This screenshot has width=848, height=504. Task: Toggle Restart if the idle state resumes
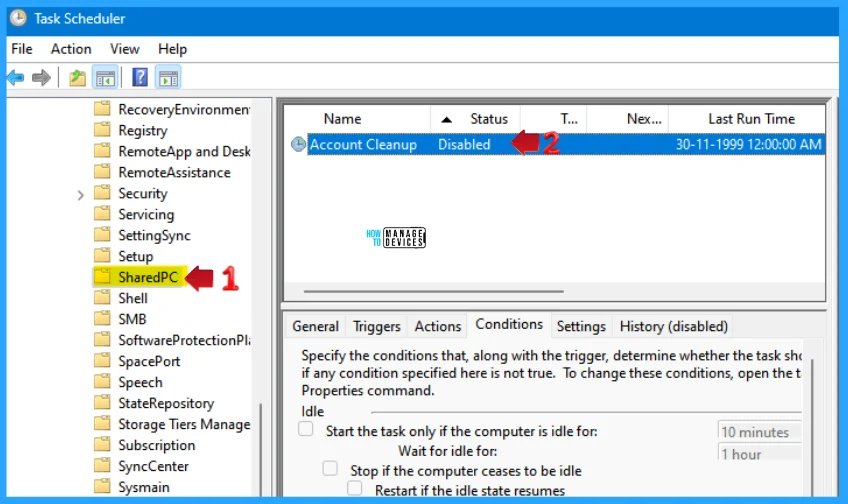click(x=355, y=488)
